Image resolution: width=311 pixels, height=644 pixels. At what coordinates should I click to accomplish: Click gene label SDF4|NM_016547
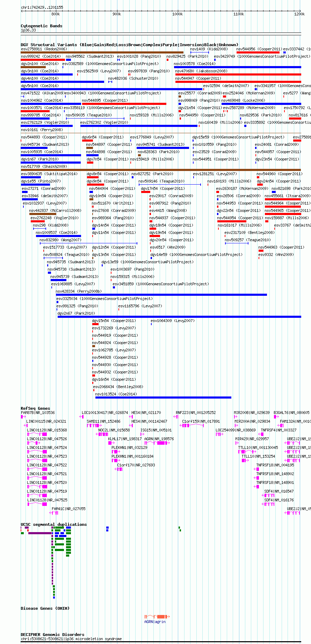(279, 491)
